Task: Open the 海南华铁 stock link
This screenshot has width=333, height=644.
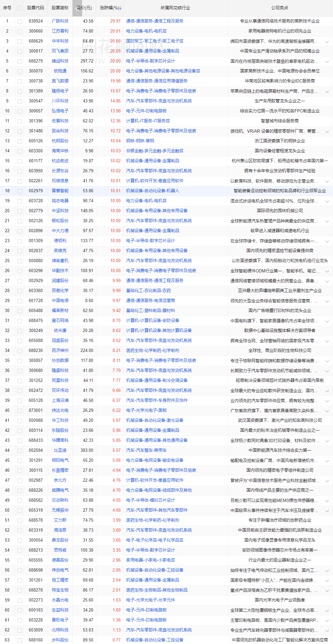Action: (60, 151)
